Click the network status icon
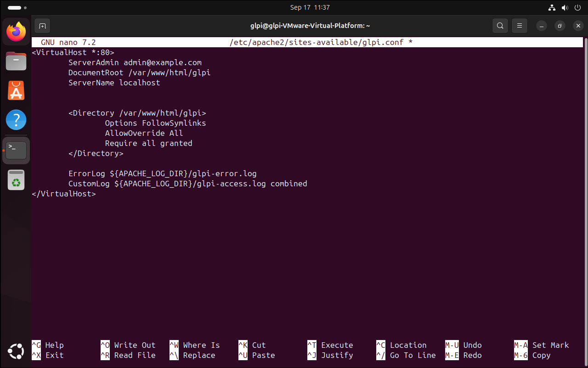Viewport: 588px width, 368px height. [x=552, y=7]
